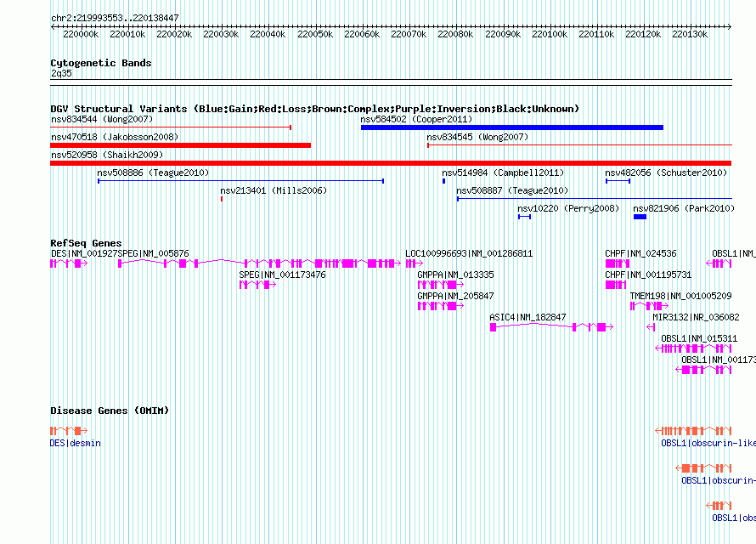The height and width of the screenshot is (544, 756).
Task: Click the ruler's right end arrow
Action: [x=730, y=26]
